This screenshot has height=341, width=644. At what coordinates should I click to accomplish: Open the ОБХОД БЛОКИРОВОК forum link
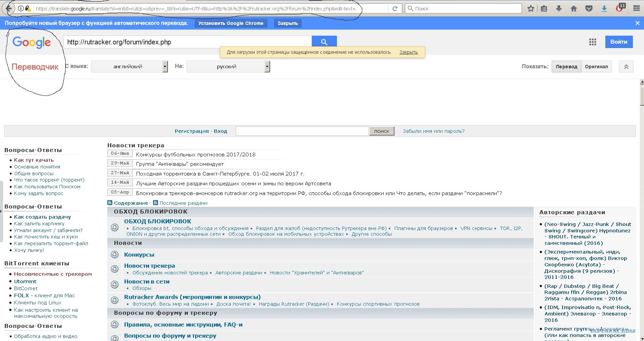(157, 221)
